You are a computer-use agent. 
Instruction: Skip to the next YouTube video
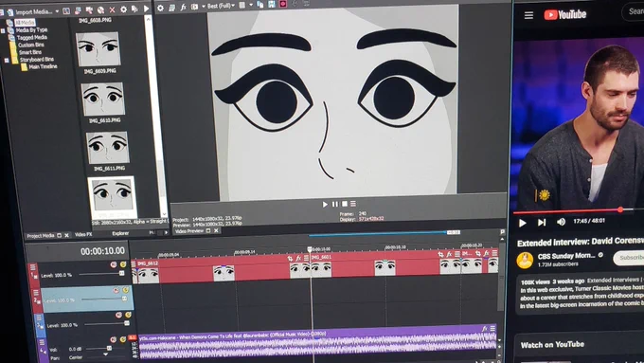click(x=542, y=223)
